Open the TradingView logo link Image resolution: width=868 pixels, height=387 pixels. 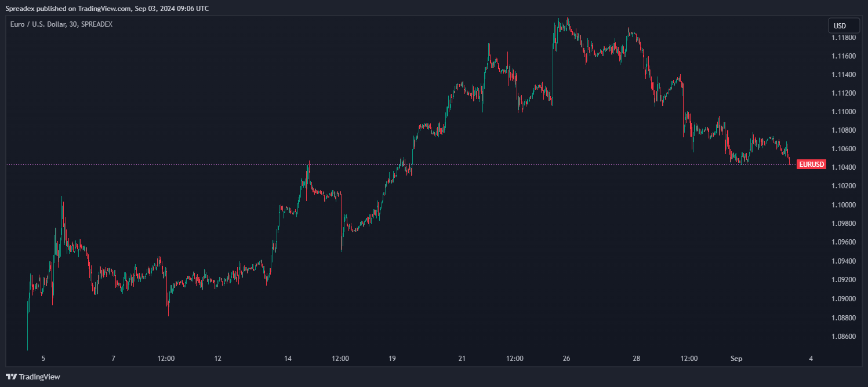33,377
